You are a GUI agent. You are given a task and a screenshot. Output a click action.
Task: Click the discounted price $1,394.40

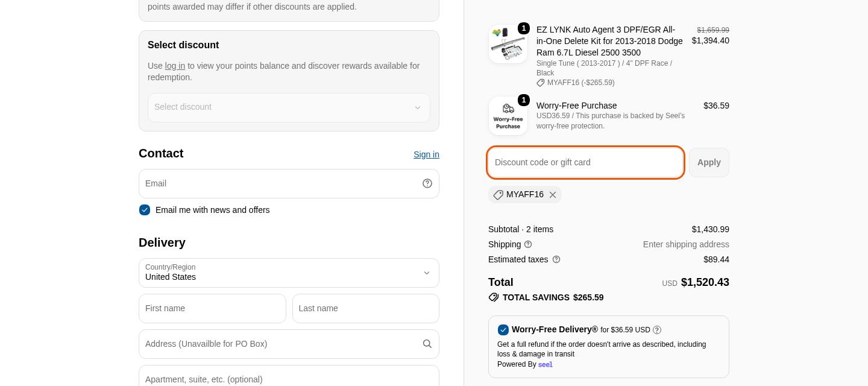[x=710, y=40]
